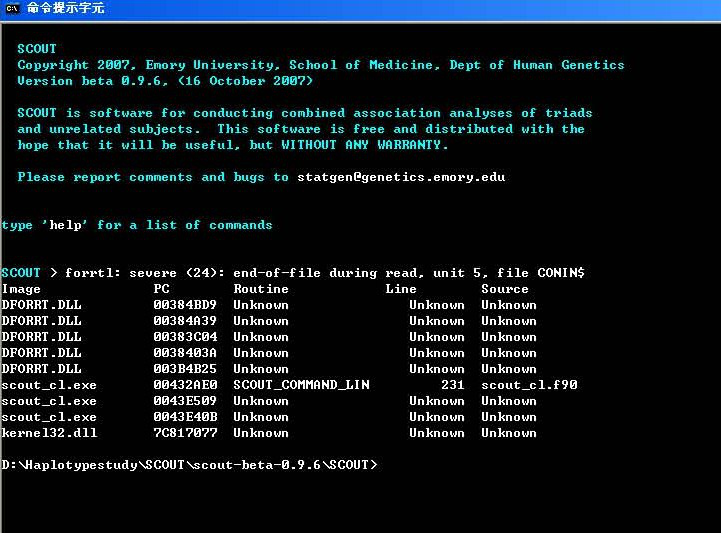Click the Source column header
The height and width of the screenshot is (533, 721).
[x=505, y=289]
